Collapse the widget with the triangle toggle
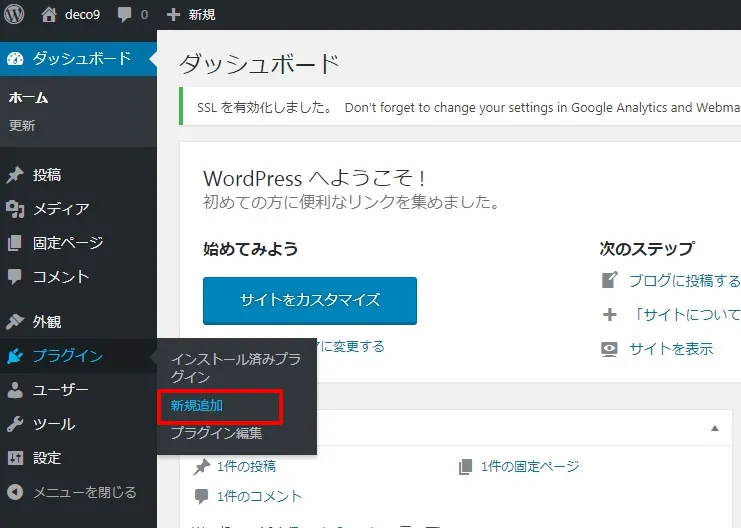Screen dimensions: 741x528 pos(715,428)
